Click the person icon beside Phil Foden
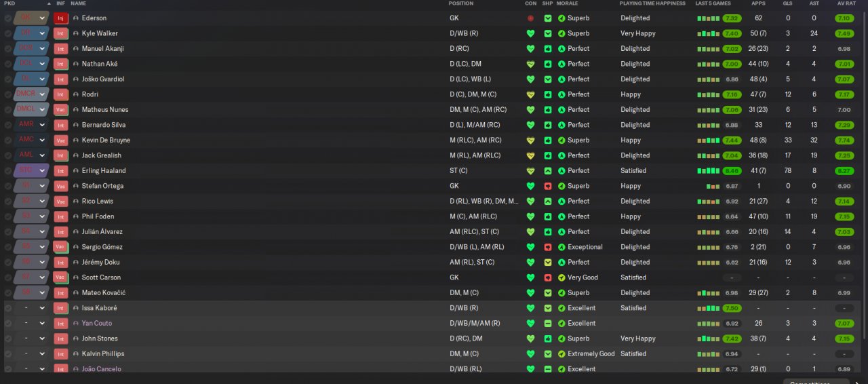This screenshot has height=384, width=868. point(76,216)
